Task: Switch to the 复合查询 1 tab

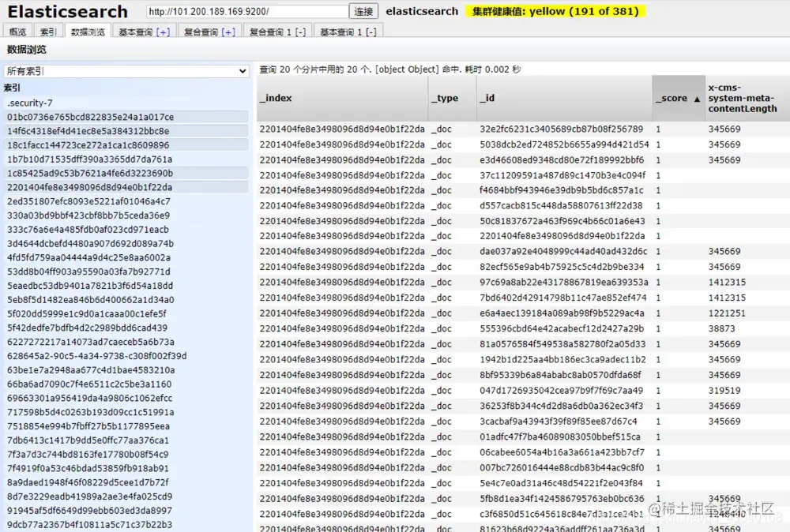Action: point(270,32)
